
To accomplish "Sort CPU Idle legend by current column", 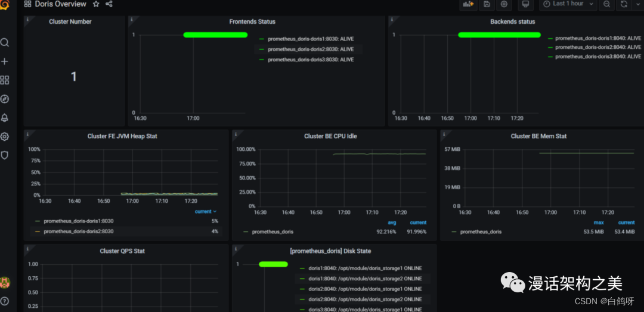I will [417, 223].
